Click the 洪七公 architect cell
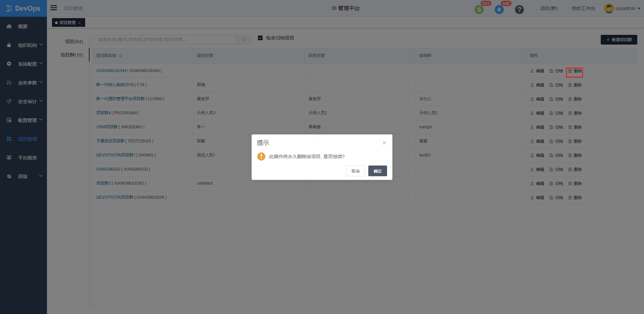Image resolution: width=644 pixels, height=314 pixels. pyautogui.click(x=425, y=99)
